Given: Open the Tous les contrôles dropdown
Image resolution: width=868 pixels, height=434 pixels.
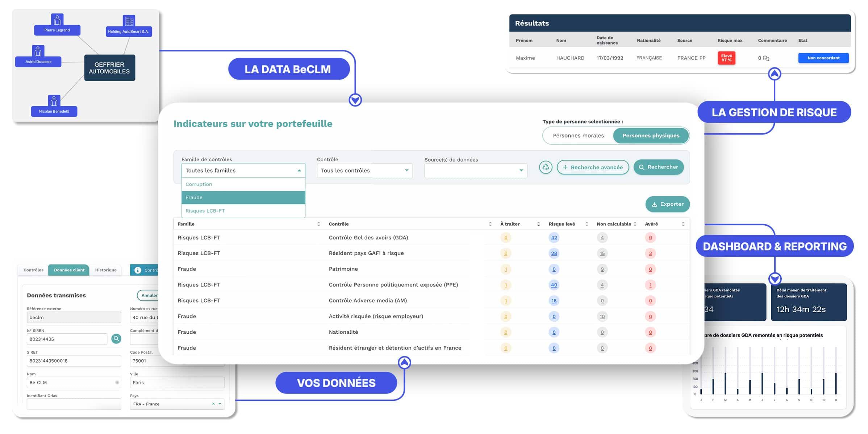Looking at the screenshot, I should pos(364,170).
